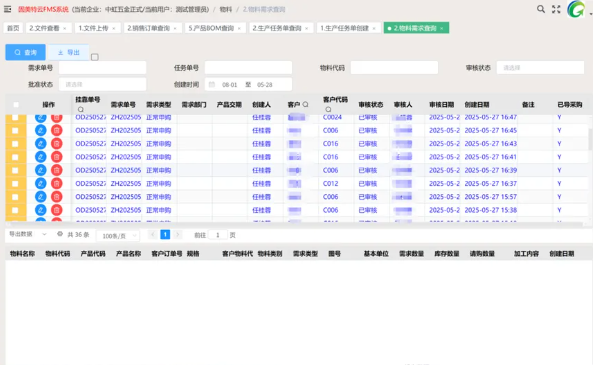Click edit icon on row with 15:57 timestamp
The height and width of the screenshot is (365, 593).
(x=40, y=197)
